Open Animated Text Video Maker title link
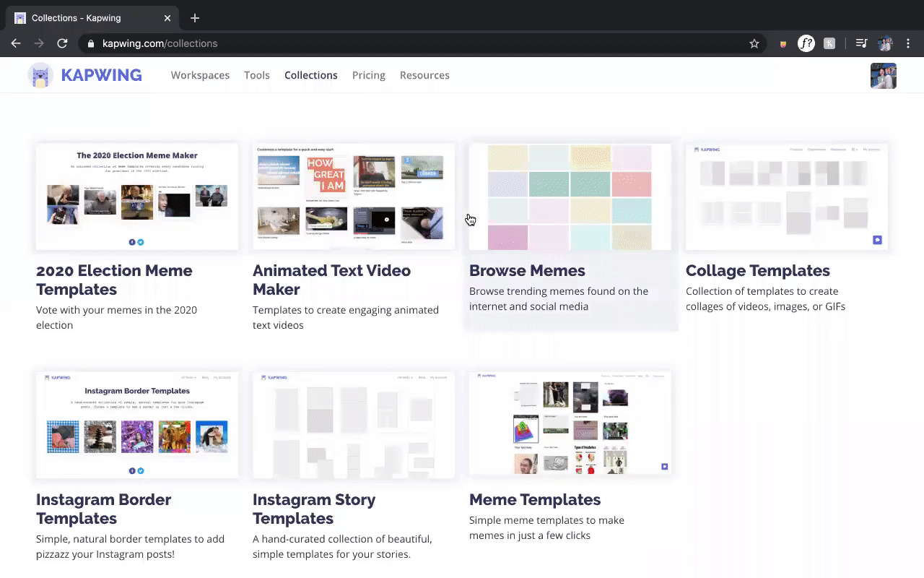The height and width of the screenshot is (578, 924). (331, 280)
